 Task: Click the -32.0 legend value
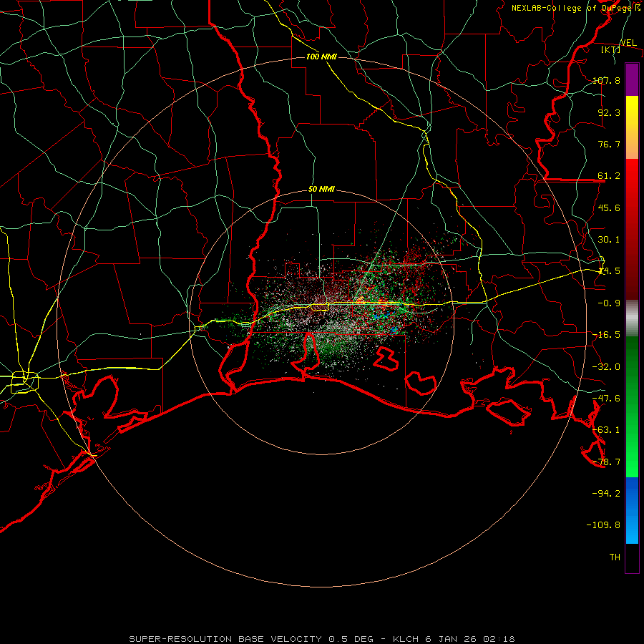606,367
